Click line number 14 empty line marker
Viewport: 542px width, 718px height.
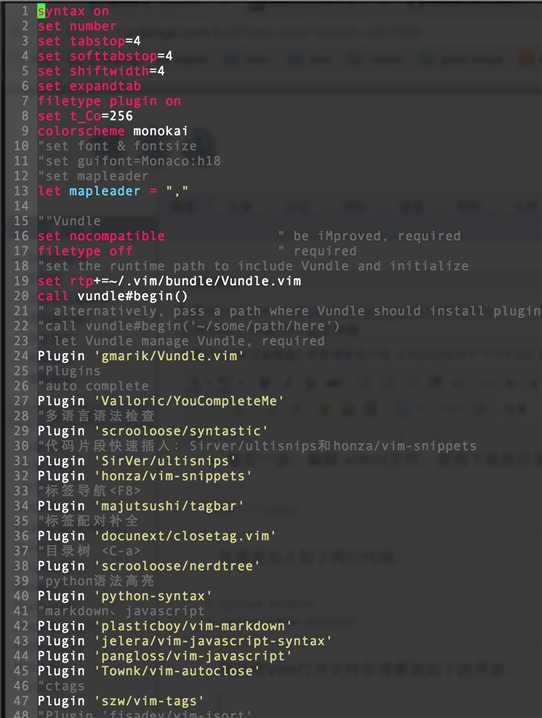click(21, 206)
